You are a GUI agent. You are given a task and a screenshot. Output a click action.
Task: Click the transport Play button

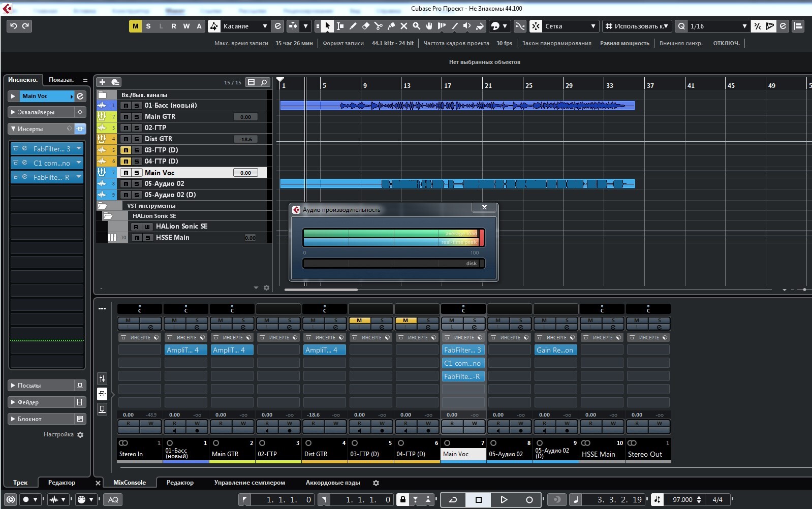coord(504,500)
